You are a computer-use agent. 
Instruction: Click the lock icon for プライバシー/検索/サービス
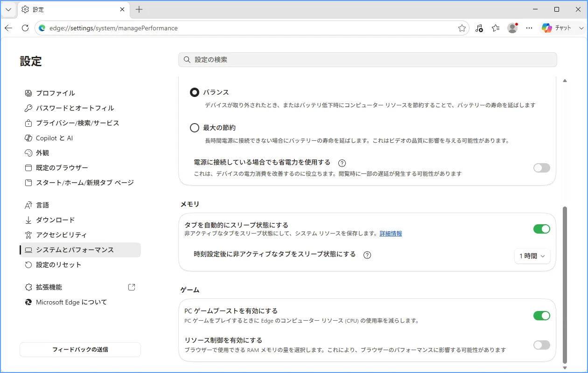28,123
